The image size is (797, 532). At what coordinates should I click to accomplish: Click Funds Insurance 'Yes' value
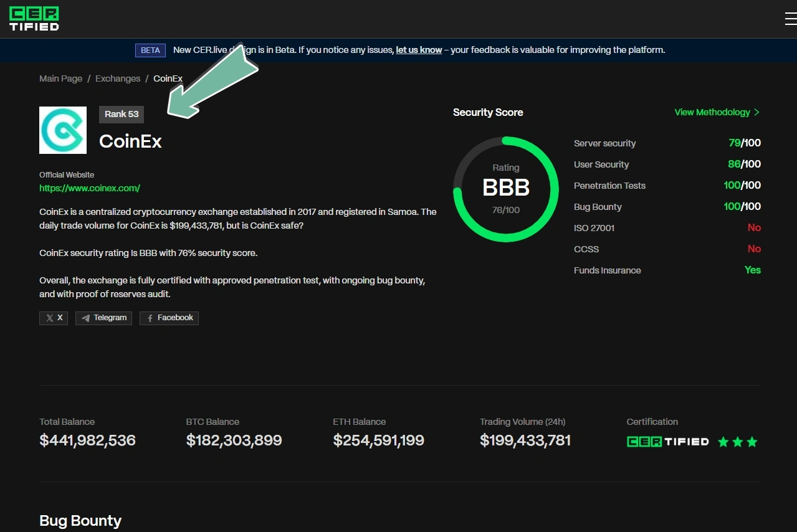[x=753, y=270]
